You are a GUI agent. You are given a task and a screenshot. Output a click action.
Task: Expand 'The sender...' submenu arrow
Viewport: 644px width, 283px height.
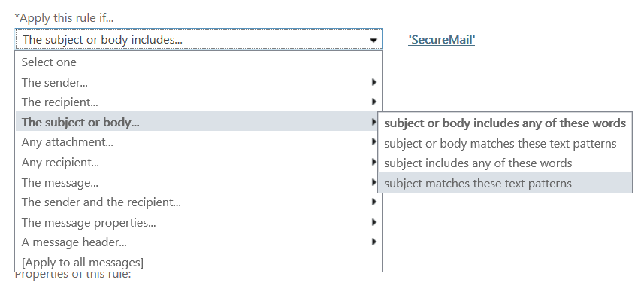pos(373,82)
